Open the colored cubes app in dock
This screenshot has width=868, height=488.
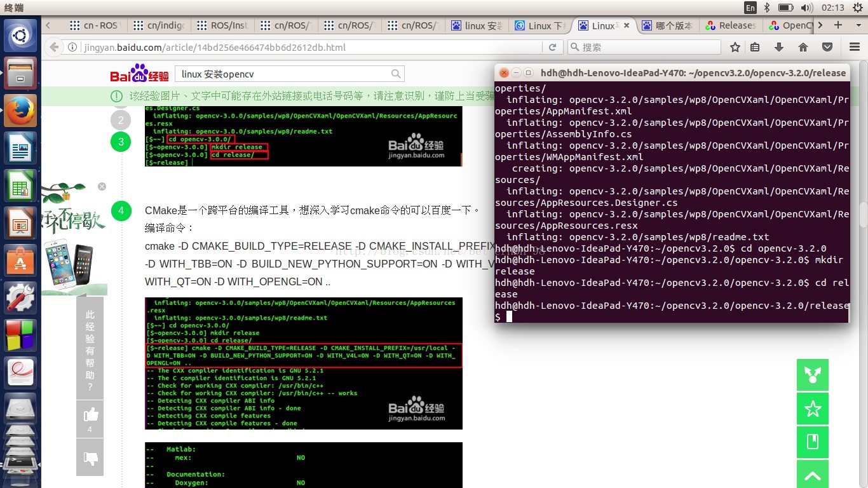point(20,335)
